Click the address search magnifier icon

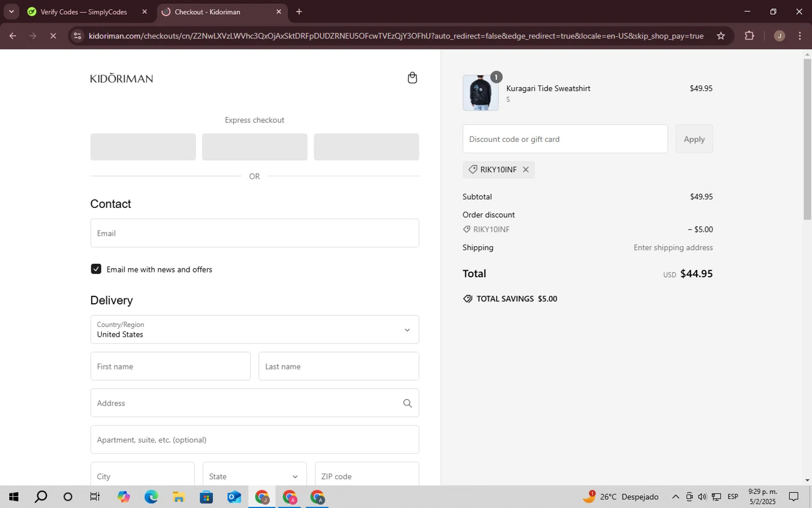(407, 403)
